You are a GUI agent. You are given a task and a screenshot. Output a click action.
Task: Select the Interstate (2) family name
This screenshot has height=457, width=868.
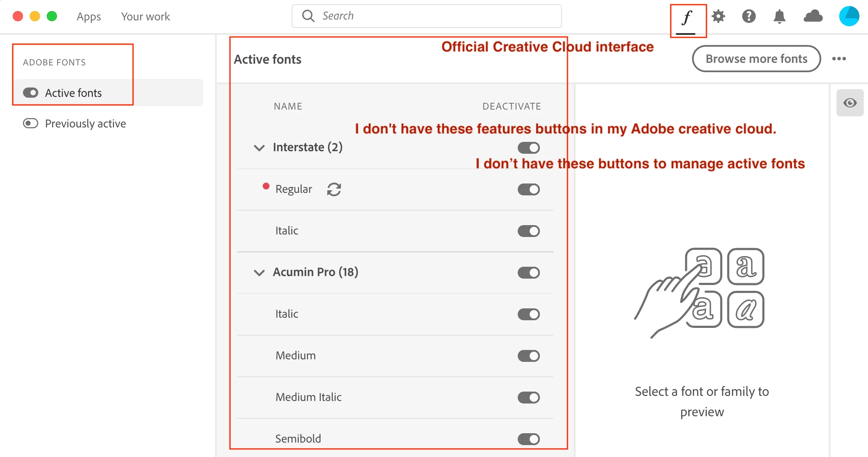(308, 147)
